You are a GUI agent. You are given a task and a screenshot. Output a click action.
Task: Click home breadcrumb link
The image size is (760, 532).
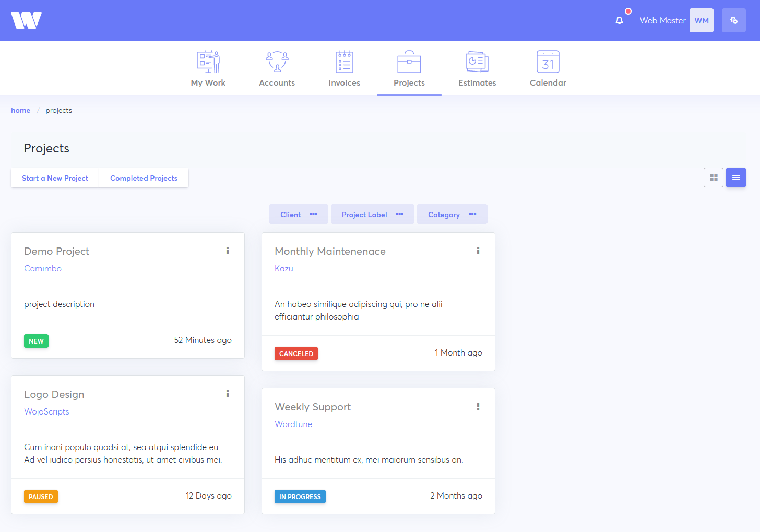coord(21,110)
